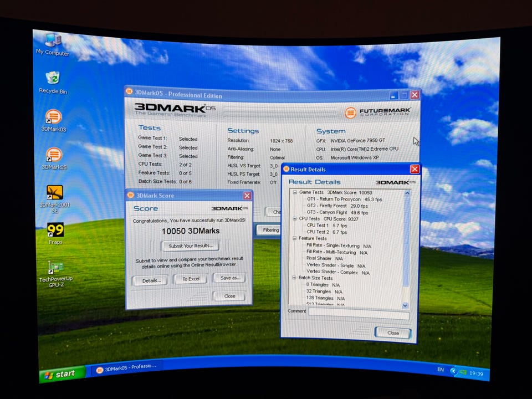The height and width of the screenshot is (399, 532).
Task: Open the My Computer desktop icon
Action: pyautogui.click(x=53, y=44)
